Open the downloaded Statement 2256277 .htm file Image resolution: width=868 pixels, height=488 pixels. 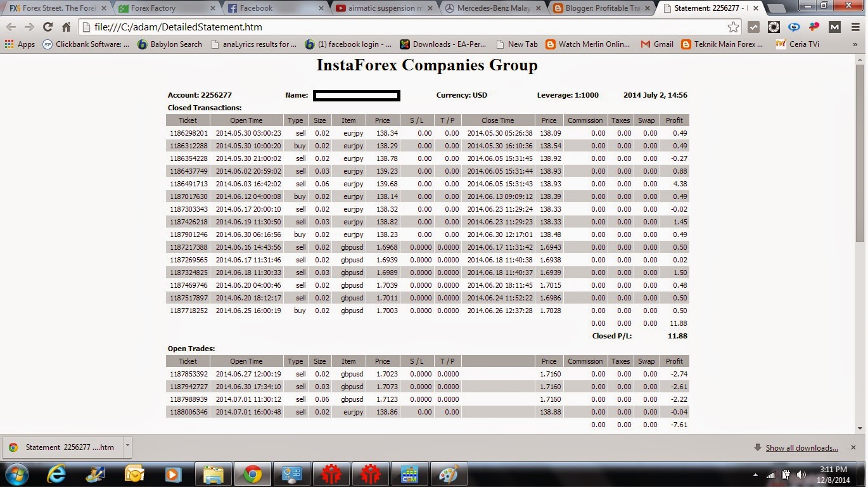62,447
